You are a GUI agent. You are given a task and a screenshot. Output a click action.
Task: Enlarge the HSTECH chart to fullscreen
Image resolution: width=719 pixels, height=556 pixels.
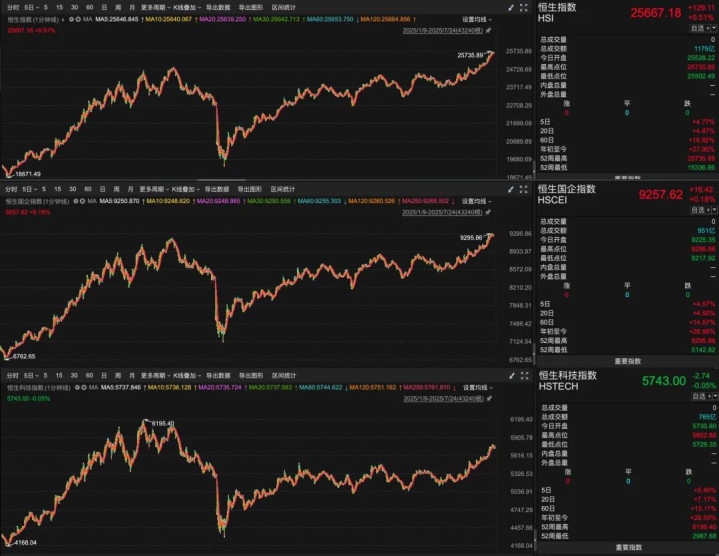[x=525, y=374]
